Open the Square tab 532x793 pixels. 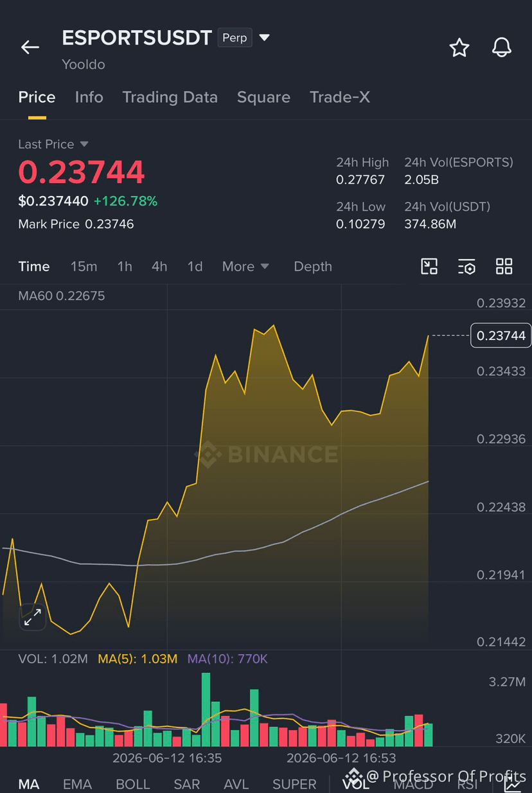pos(263,97)
